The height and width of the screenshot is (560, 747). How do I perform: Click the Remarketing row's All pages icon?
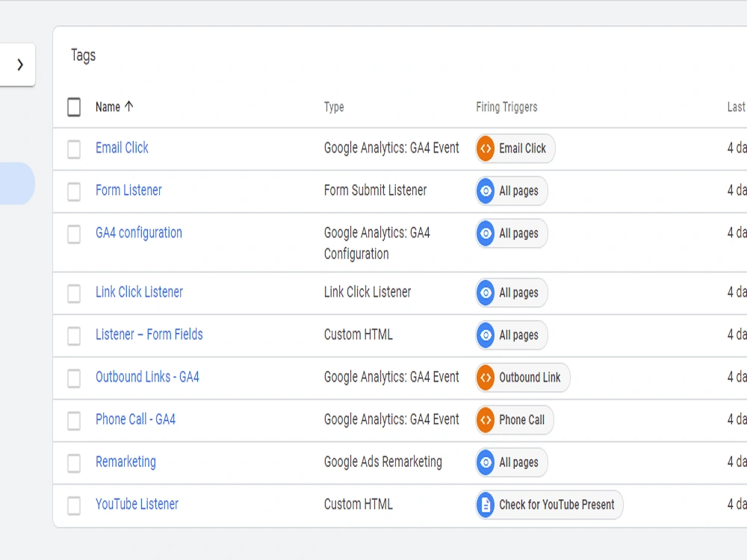point(486,462)
